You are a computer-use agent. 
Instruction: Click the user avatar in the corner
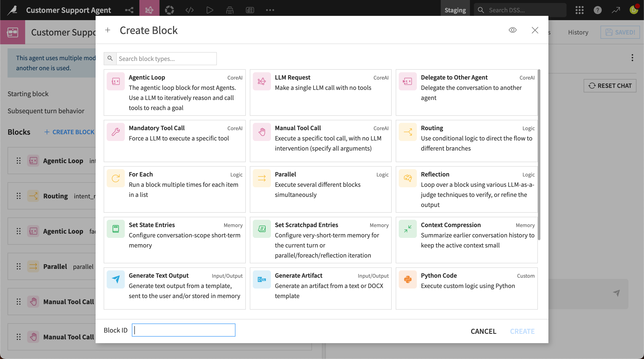[633, 10]
